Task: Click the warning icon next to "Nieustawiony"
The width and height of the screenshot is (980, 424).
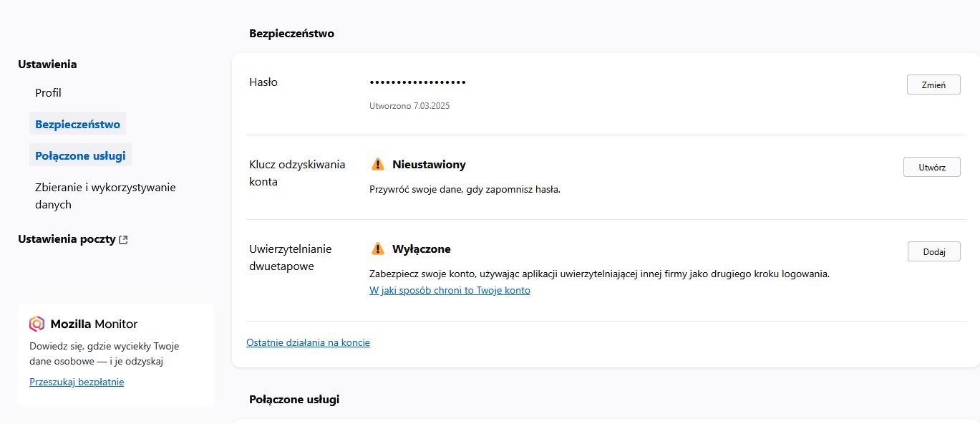Action: click(377, 164)
